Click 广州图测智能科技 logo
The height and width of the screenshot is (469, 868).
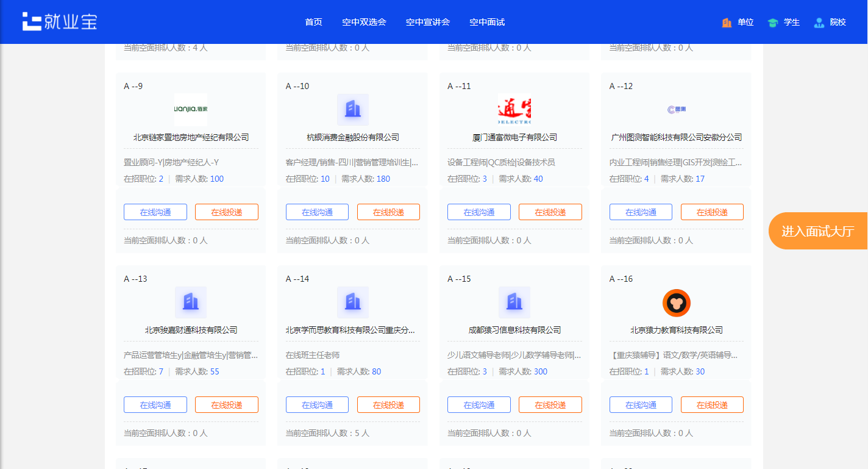coord(676,110)
